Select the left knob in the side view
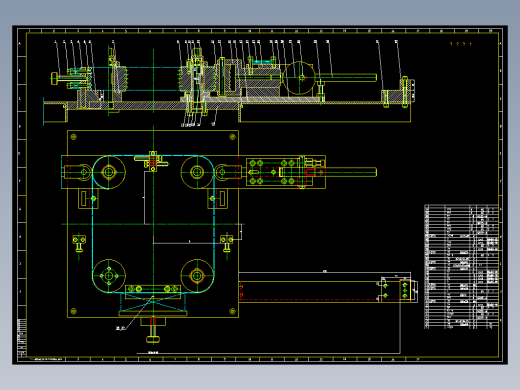Image resolution: width=520 pixels, height=390 pixels. click(x=54, y=79)
